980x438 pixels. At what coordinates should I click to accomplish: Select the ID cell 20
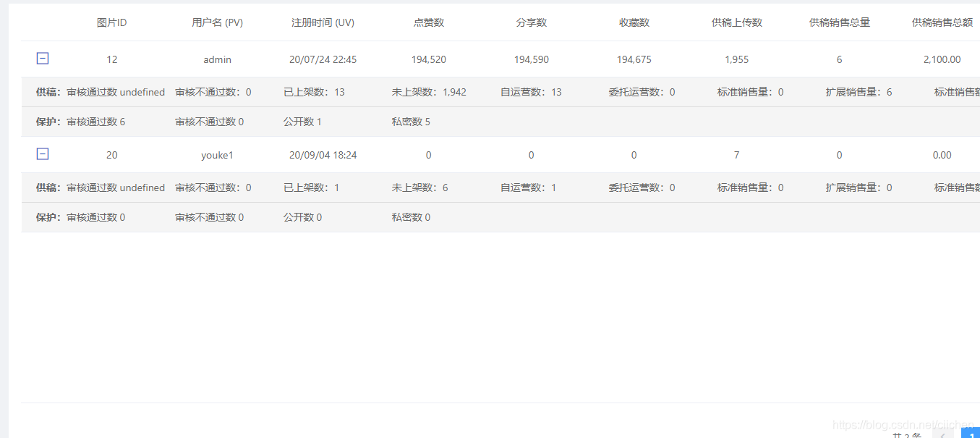112,155
